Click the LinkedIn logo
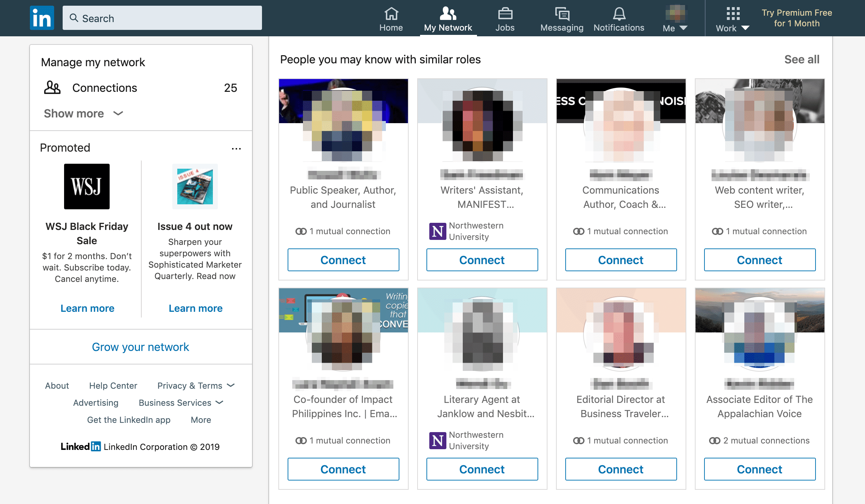865x504 pixels. point(42,17)
